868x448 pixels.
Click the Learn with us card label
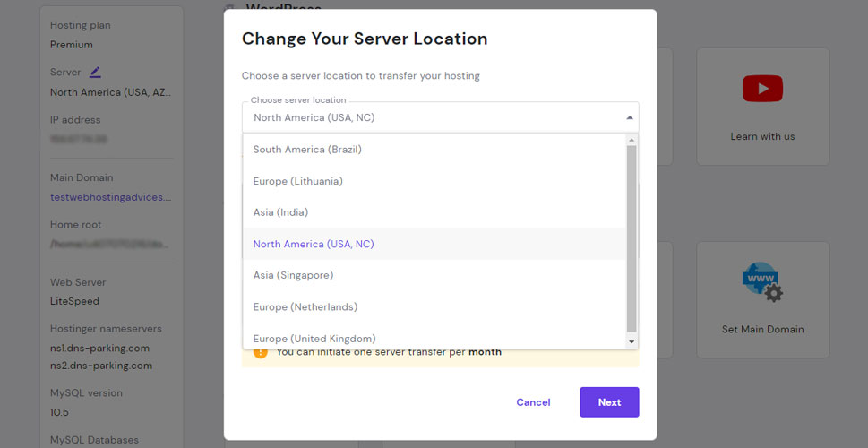pyautogui.click(x=762, y=136)
